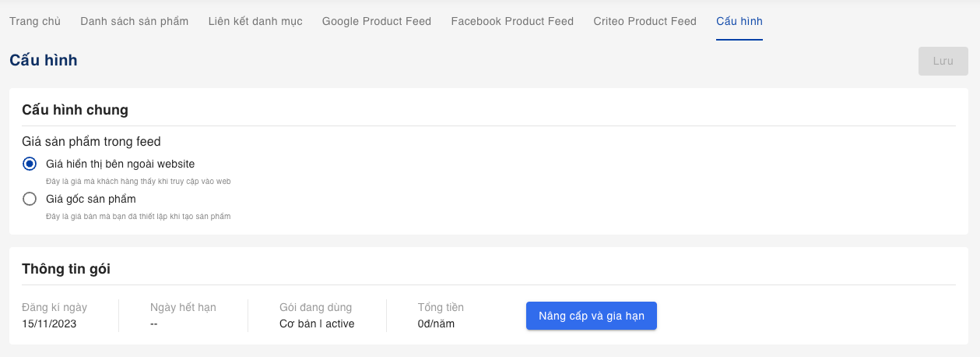Click the Giá sản phẩm trong feed label
Image resolution: width=980 pixels, height=357 pixels.
click(x=91, y=141)
